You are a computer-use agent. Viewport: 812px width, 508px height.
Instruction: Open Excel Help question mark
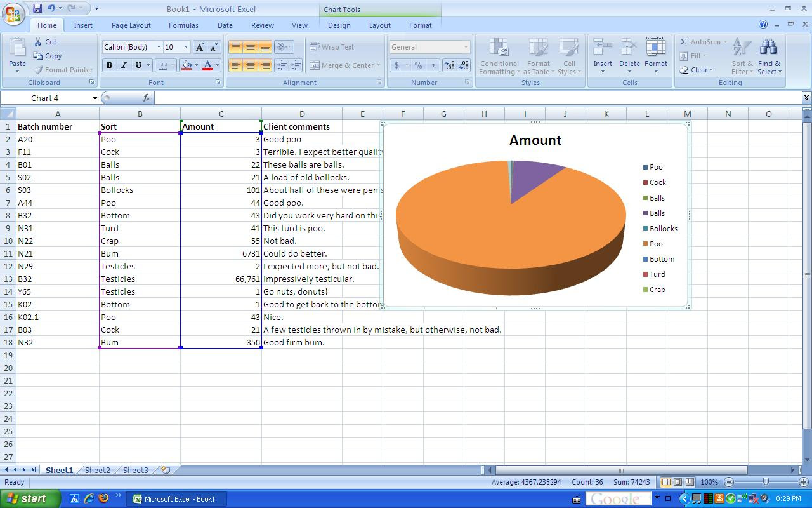(763, 25)
